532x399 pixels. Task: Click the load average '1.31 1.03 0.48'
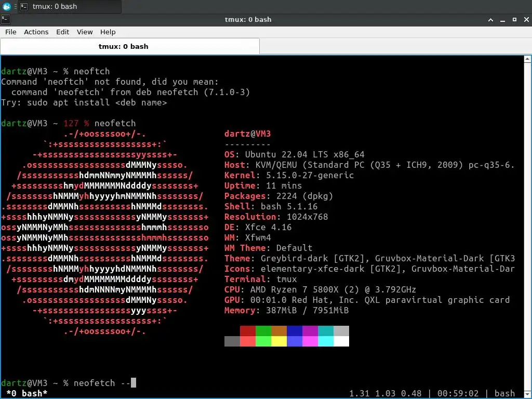385,393
